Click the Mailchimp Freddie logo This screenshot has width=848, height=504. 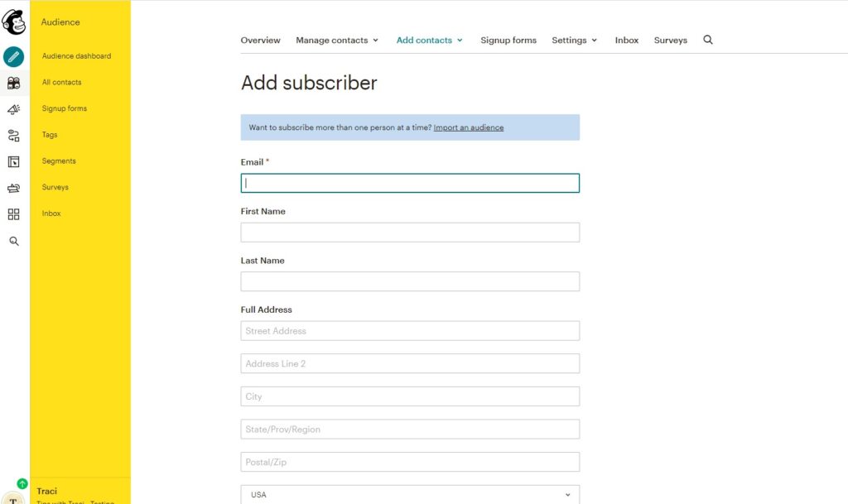[x=13, y=22]
